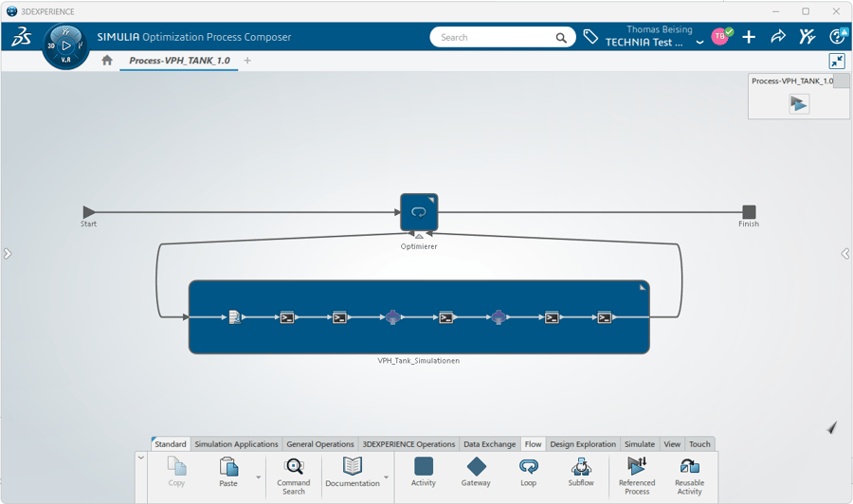Screen dimensions: 853x504
Task: Open the General Operations tab
Action: (x=320, y=444)
